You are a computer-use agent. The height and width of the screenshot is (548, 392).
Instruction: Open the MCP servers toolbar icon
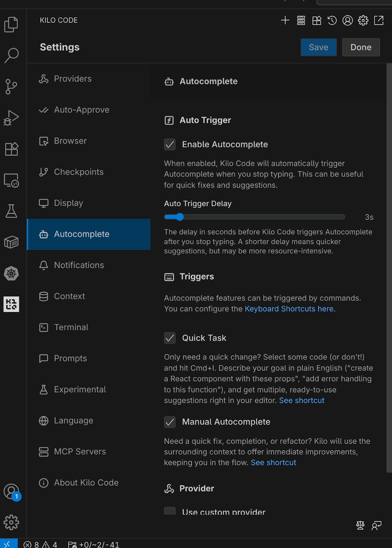[x=301, y=20]
